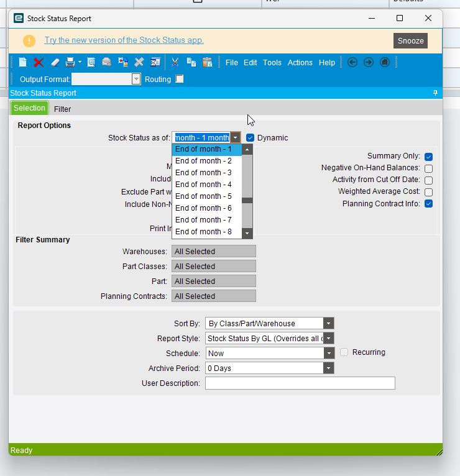This screenshot has width=460, height=476.
Task: Select End of month - 8 option
Action: click(x=207, y=232)
